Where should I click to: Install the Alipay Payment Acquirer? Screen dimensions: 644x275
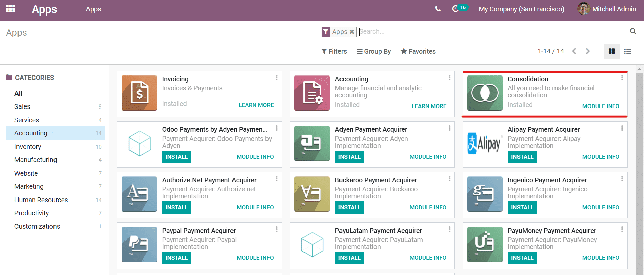click(x=522, y=157)
